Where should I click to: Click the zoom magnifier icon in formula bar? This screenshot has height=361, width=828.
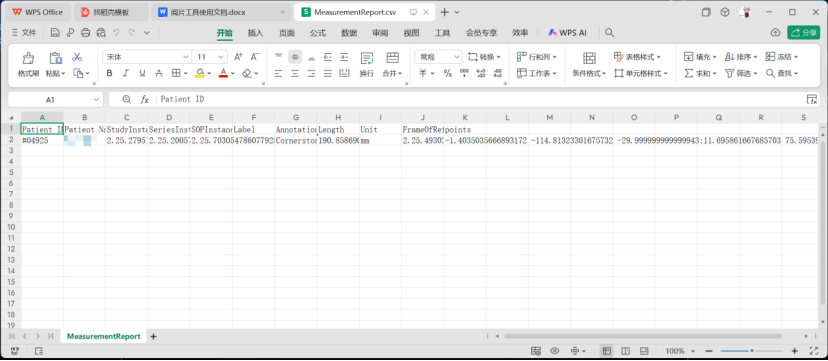pyautogui.click(x=127, y=99)
